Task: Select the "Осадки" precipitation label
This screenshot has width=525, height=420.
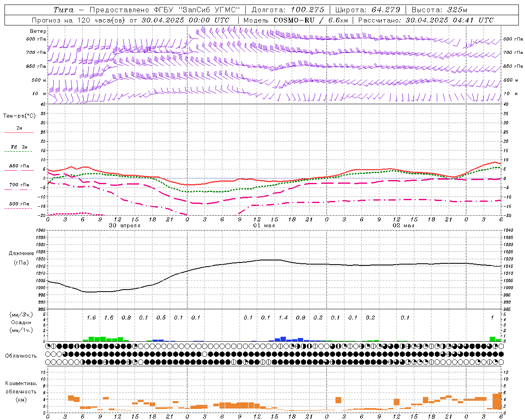Action: [21, 322]
